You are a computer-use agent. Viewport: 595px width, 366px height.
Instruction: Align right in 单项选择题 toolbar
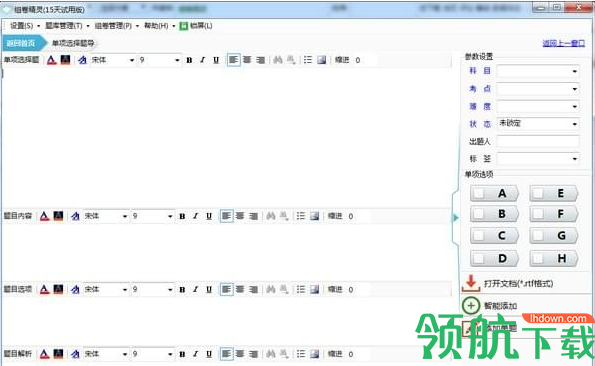[260, 60]
